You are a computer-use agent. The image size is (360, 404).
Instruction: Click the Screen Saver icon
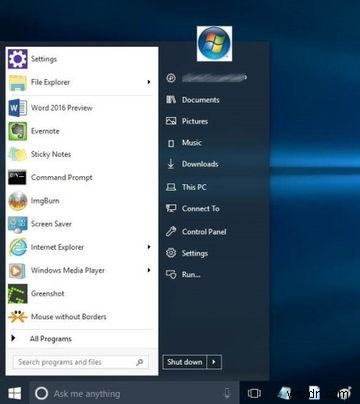18,224
